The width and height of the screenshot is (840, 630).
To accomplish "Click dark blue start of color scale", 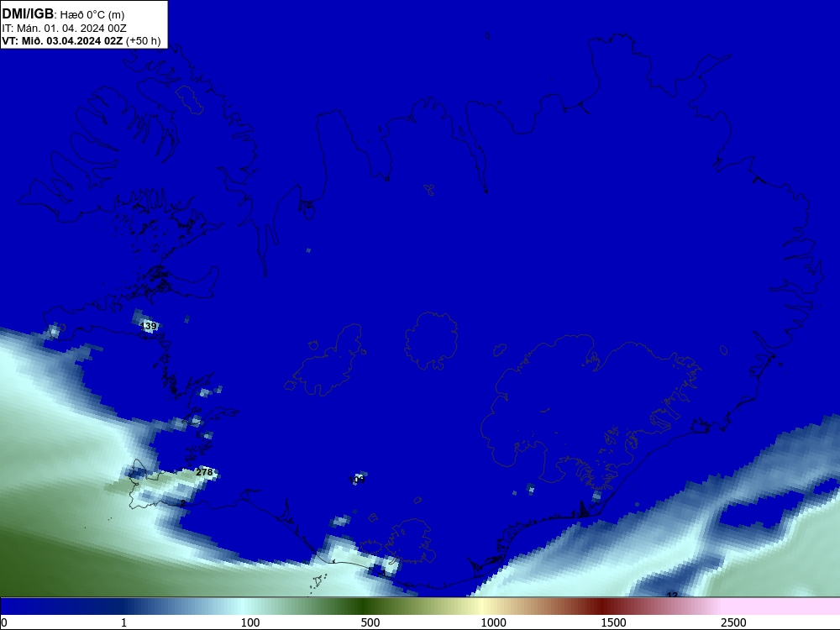I will [x=32, y=606].
